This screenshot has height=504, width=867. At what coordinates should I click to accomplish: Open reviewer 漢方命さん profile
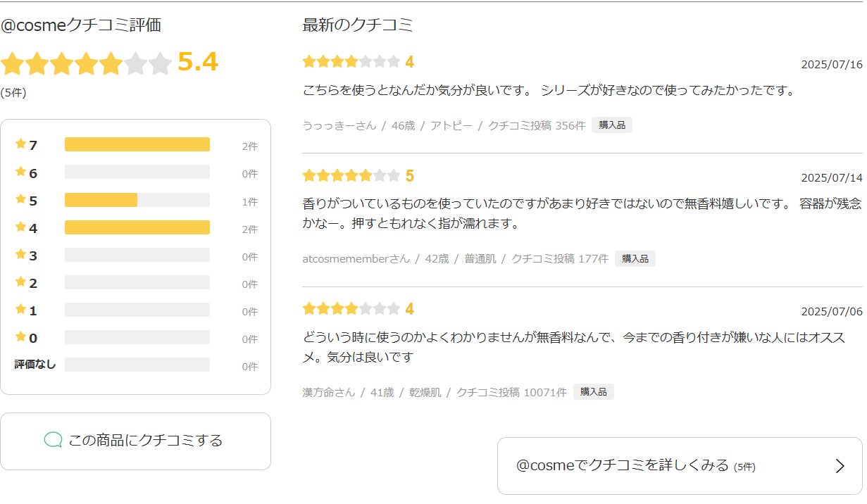328,393
